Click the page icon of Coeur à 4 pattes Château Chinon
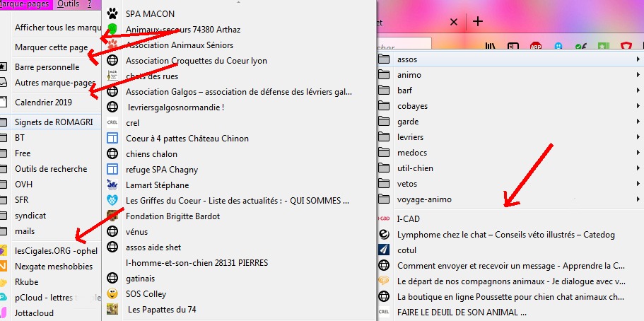 click(112, 138)
